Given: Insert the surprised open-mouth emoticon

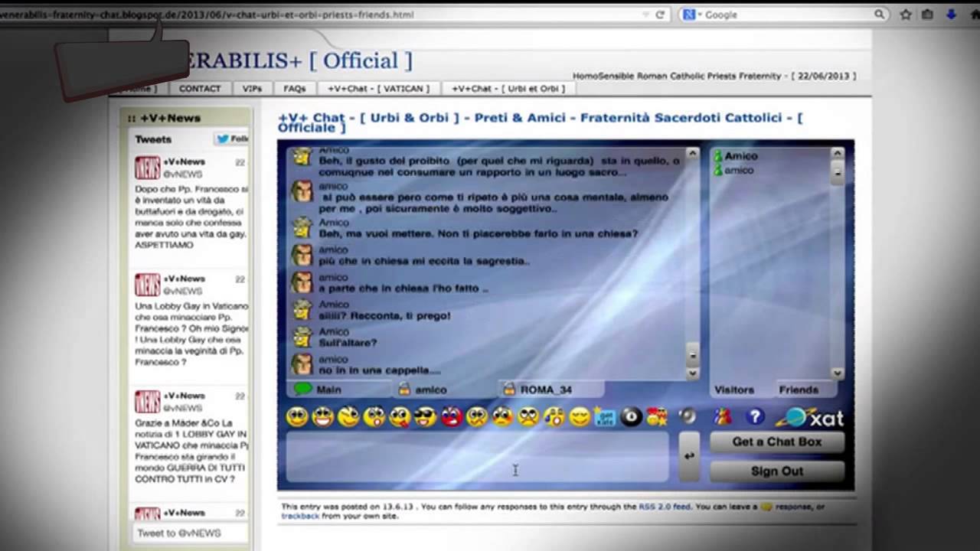Looking at the screenshot, I should tap(374, 416).
